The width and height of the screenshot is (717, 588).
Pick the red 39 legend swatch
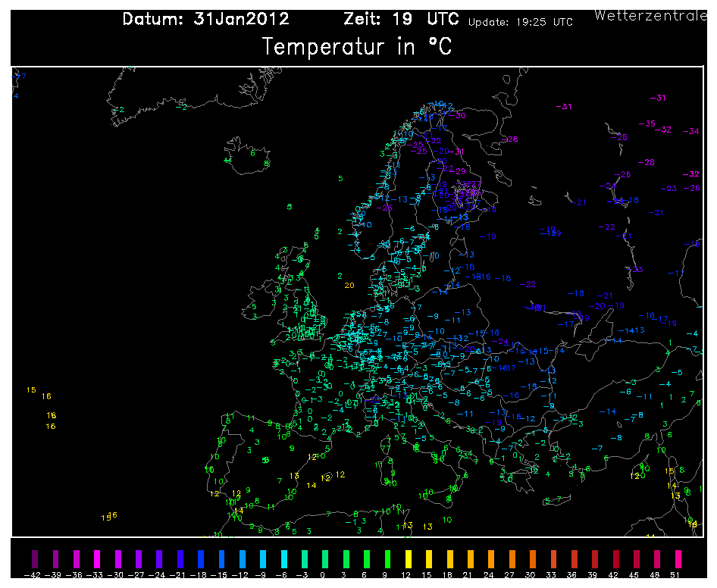pos(595,558)
